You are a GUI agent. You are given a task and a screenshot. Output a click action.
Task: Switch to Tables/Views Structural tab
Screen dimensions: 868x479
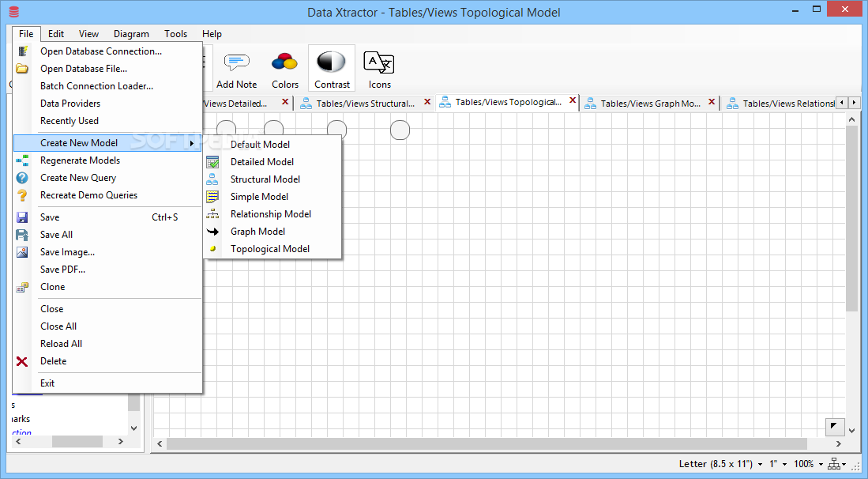(365, 104)
